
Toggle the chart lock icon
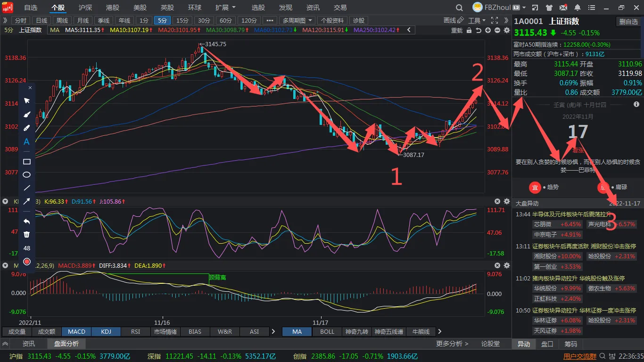[x=468, y=30]
